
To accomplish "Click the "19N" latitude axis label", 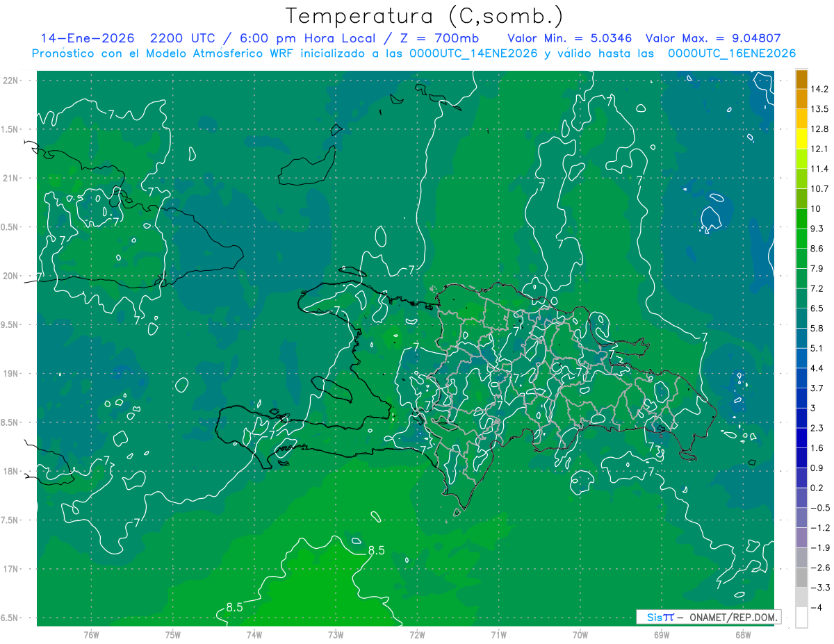I will pyautogui.click(x=10, y=374).
